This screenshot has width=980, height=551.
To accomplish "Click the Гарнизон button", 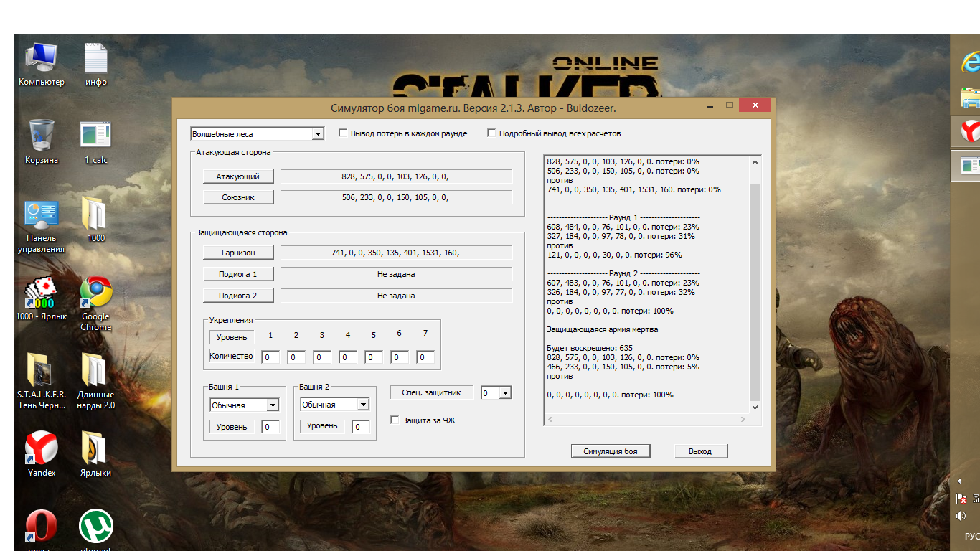I will click(x=238, y=253).
